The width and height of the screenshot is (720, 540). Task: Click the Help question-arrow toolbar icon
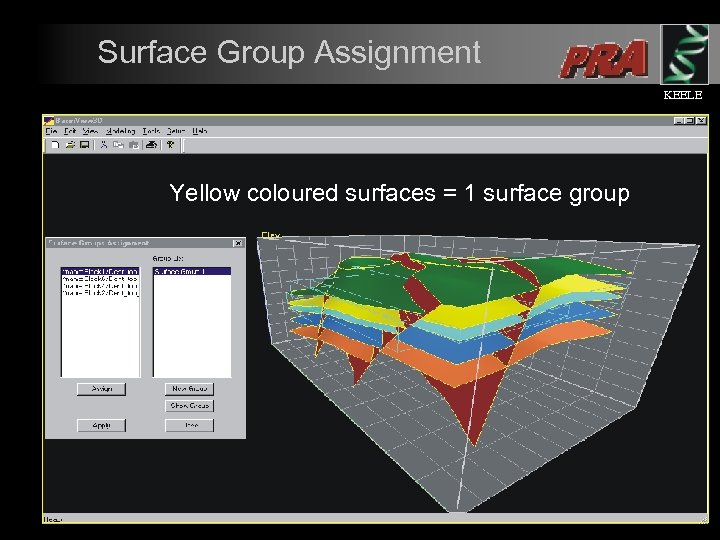point(170,145)
